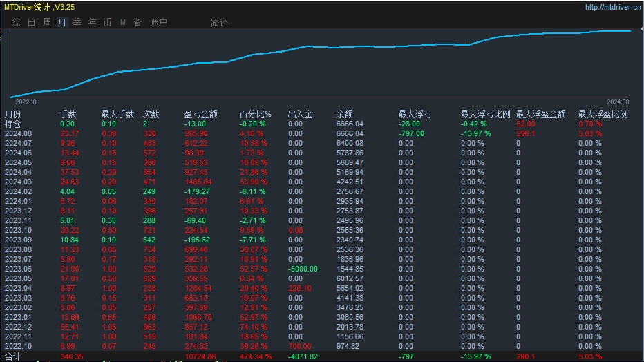Click the 474.34 % total percentage

(255, 356)
